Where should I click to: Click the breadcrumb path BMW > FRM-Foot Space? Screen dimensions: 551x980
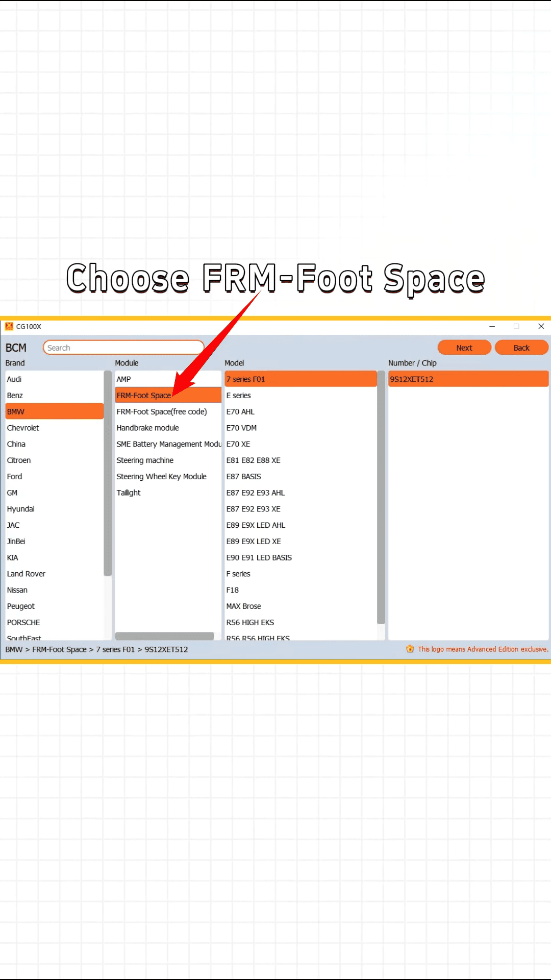[46, 649]
